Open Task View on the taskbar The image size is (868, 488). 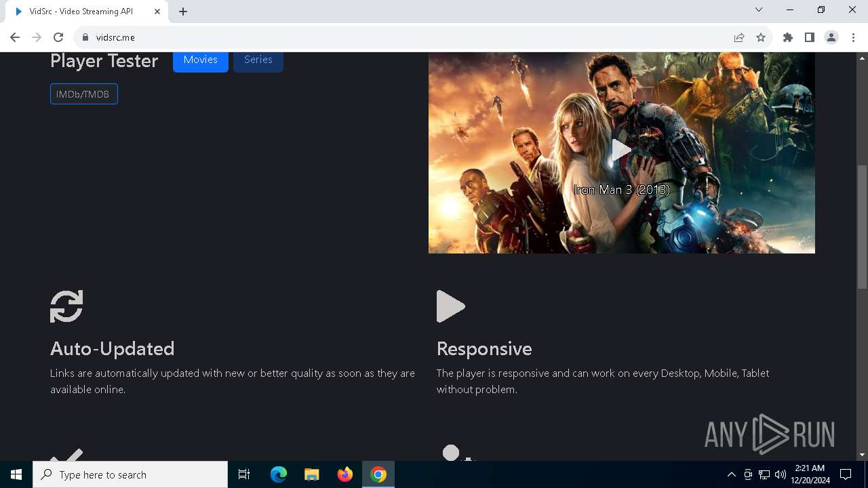[x=244, y=474]
